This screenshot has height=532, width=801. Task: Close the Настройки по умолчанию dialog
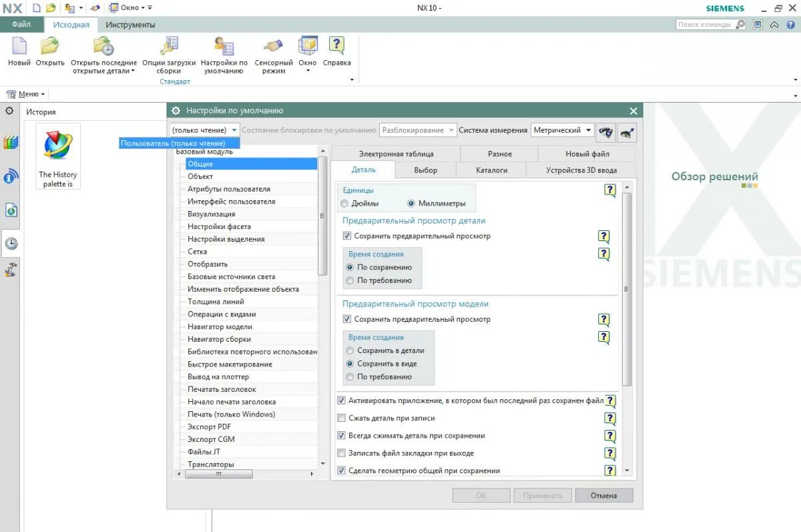(x=633, y=111)
